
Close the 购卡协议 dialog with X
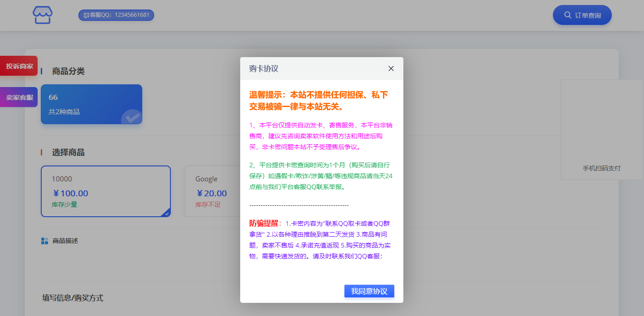[x=391, y=68]
